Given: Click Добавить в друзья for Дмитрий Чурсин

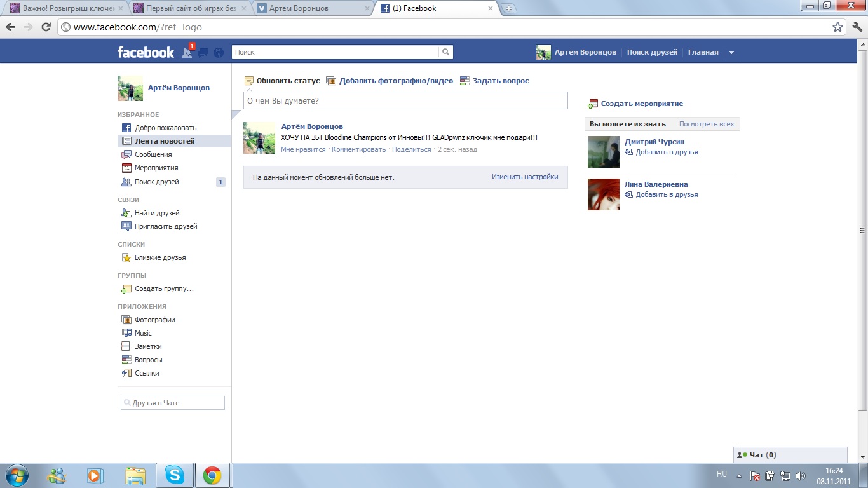Looking at the screenshot, I should (x=667, y=152).
